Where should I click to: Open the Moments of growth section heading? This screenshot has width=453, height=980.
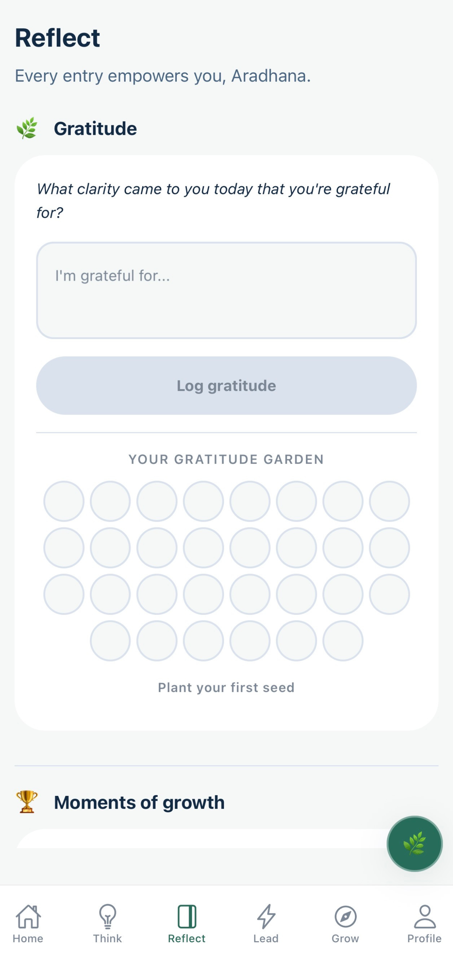[x=139, y=802]
